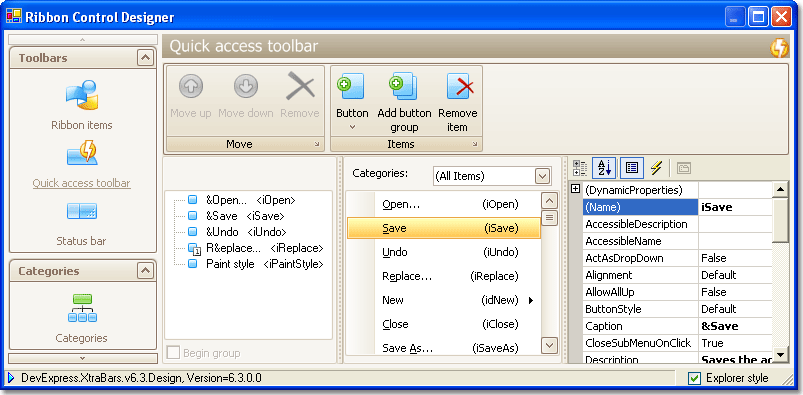
Task: Click the item list scrollbar thumb
Action: pyautogui.click(x=550, y=217)
